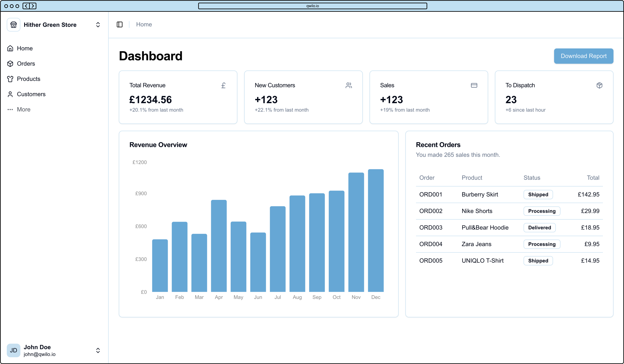This screenshot has width=624, height=364.
Task: Select Customers in the sidebar
Action: point(31,94)
